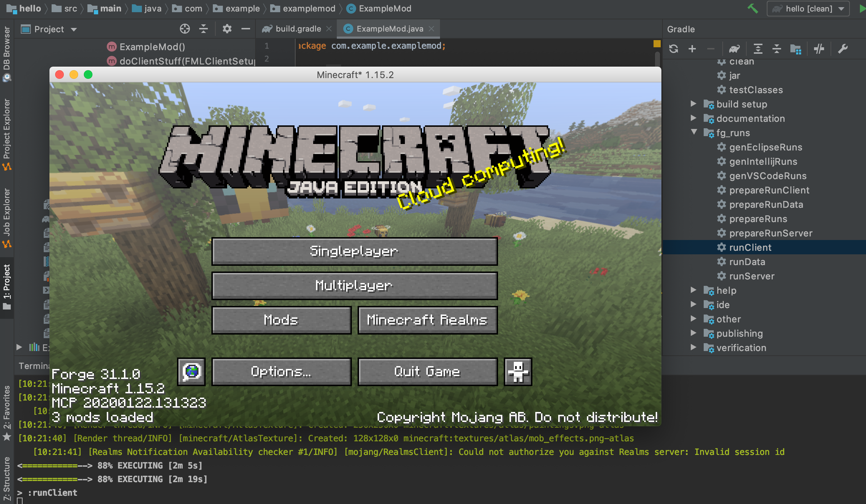Expand the build setup task group

[694, 104]
